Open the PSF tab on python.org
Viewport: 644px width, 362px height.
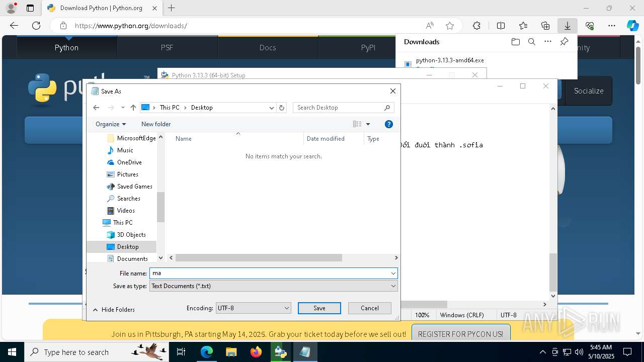(x=167, y=47)
